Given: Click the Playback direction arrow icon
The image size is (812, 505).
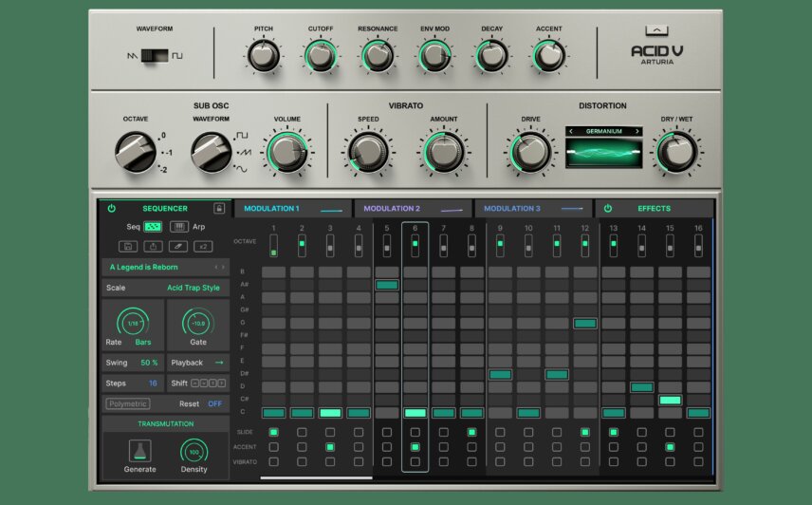Looking at the screenshot, I should click(x=219, y=363).
